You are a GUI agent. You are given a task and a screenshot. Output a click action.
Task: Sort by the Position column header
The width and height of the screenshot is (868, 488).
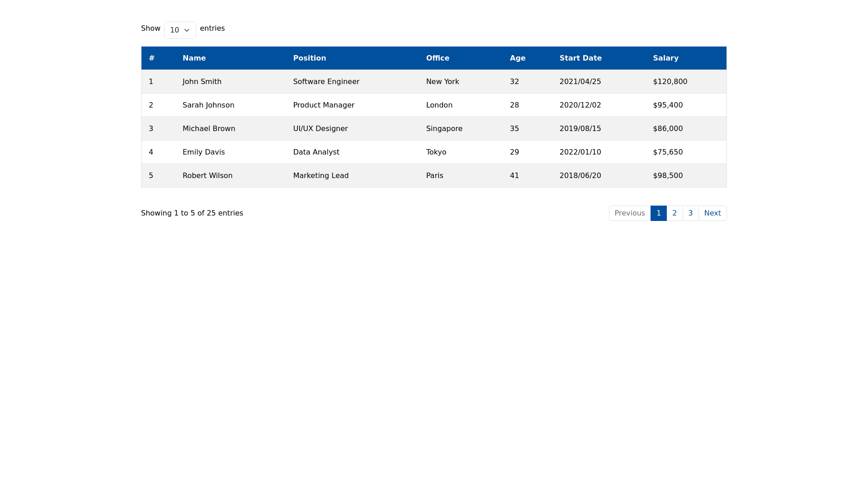309,58
